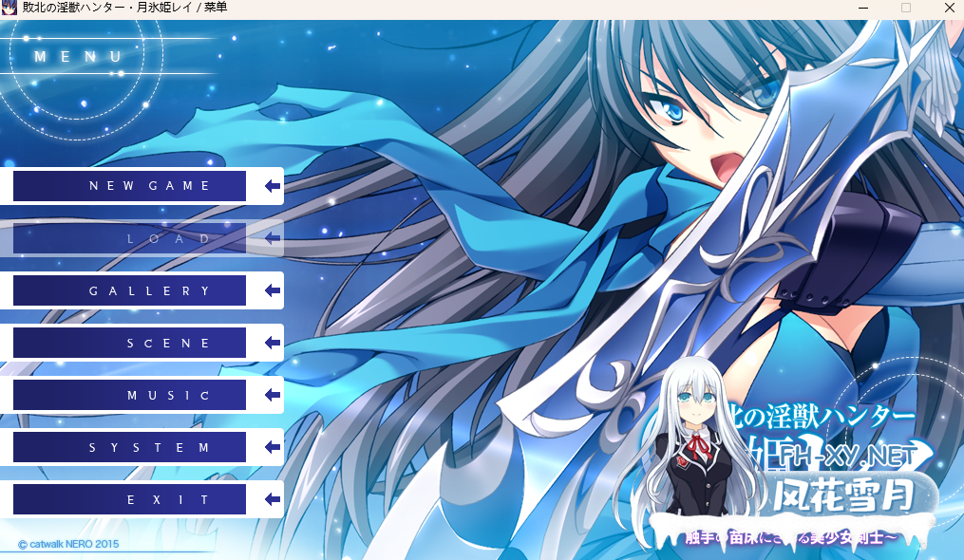Image resolution: width=964 pixels, height=560 pixels.
Task: Click the greyed-out LOAD menu entry
Action: 130,238
